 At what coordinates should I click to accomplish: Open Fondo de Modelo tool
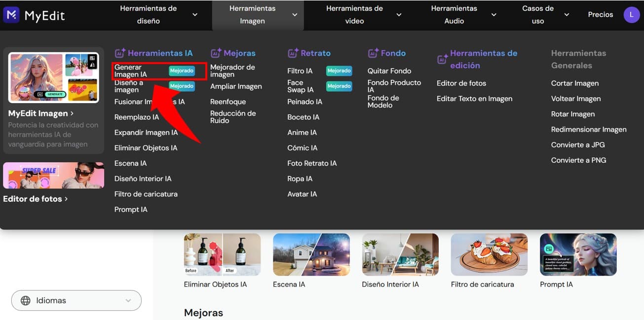(x=383, y=102)
